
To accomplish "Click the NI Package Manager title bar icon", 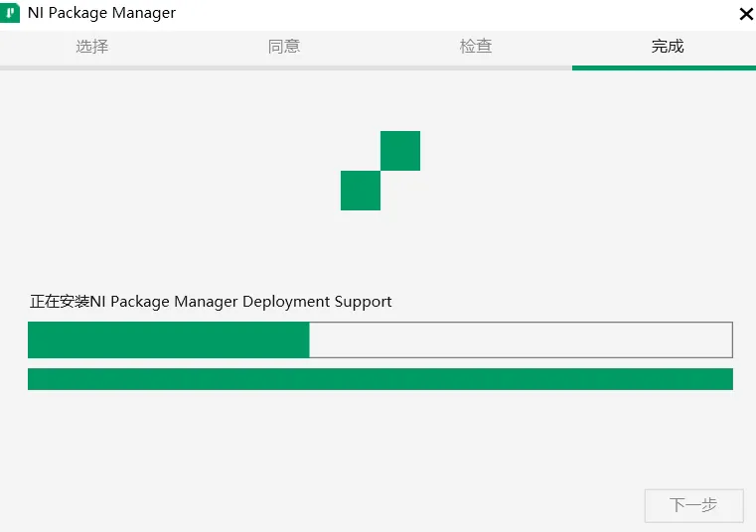I will (10, 13).
